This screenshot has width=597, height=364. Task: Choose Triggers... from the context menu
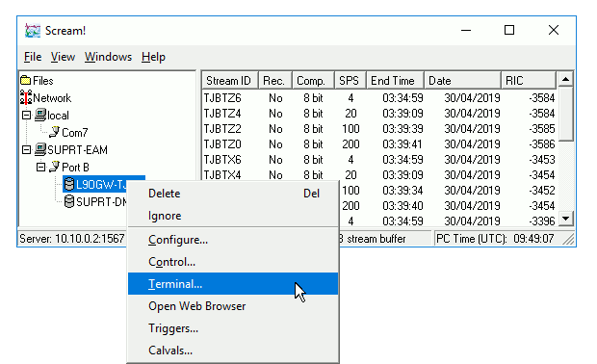click(x=233, y=328)
